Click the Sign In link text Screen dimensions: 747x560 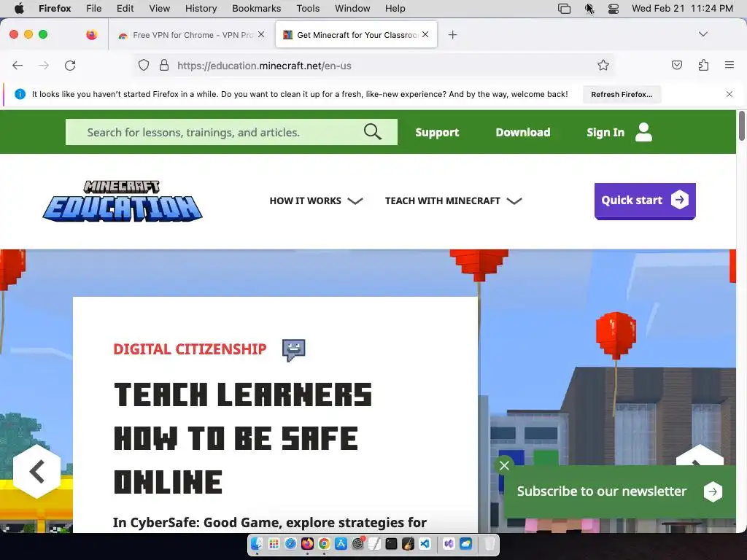[x=605, y=133]
